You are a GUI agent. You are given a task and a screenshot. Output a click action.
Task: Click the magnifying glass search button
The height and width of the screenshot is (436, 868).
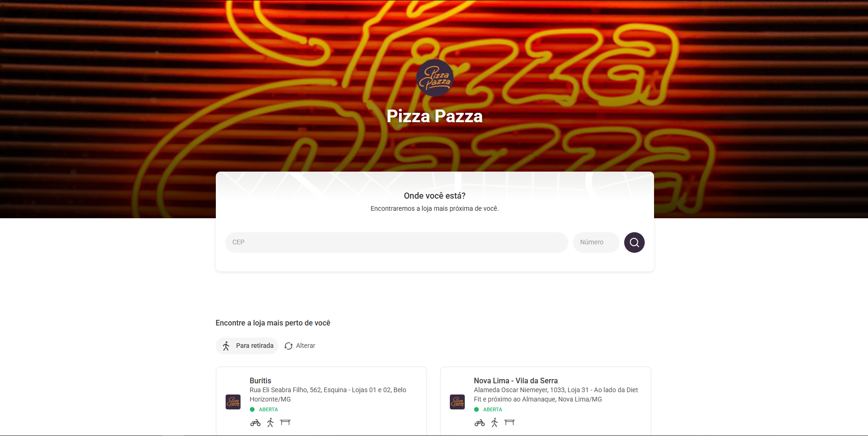(634, 242)
